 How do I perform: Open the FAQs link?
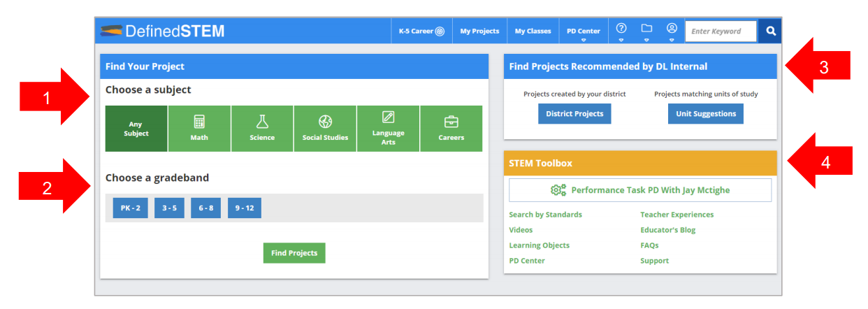click(649, 245)
